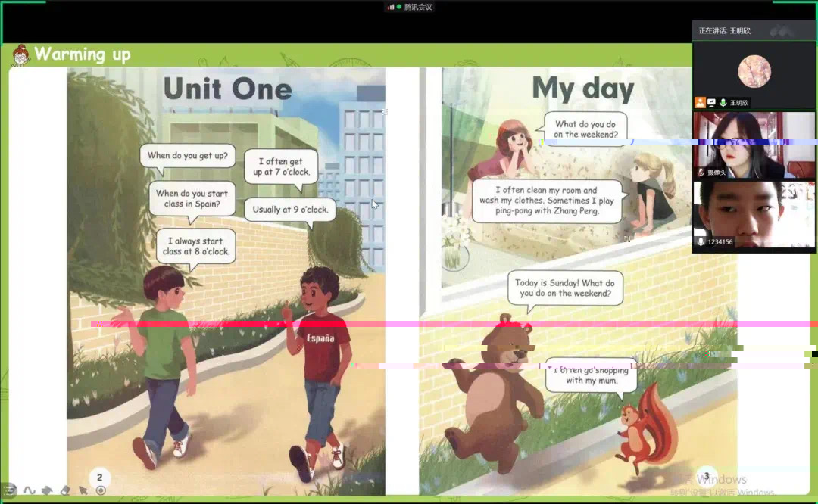Click the My day title
Image resolution: width=818 pixels, height=504 pixels.
click(x=582, y=89)
